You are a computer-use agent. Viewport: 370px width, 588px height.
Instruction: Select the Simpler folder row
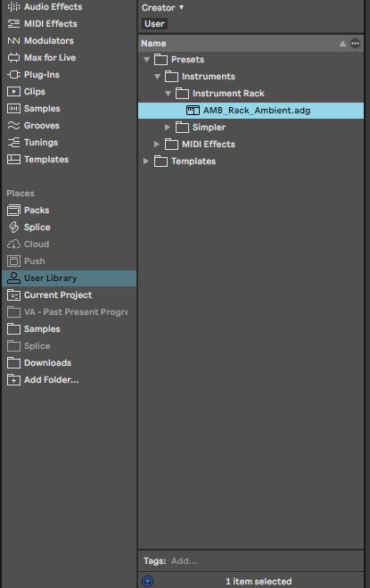[251, 127]
